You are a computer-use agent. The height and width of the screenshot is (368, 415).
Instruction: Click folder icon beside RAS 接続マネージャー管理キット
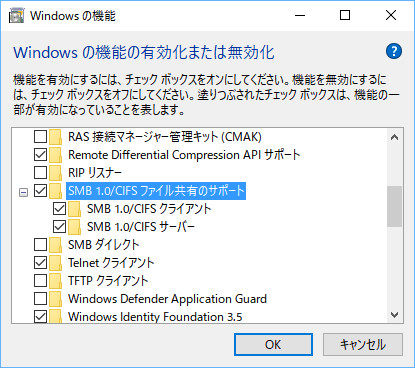(x=56, y=137)
